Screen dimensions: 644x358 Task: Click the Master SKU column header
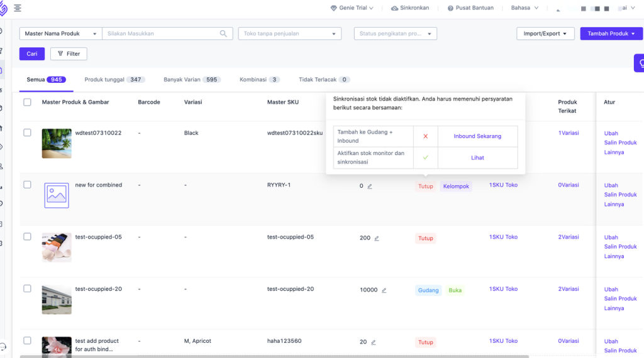coord(283,102)
